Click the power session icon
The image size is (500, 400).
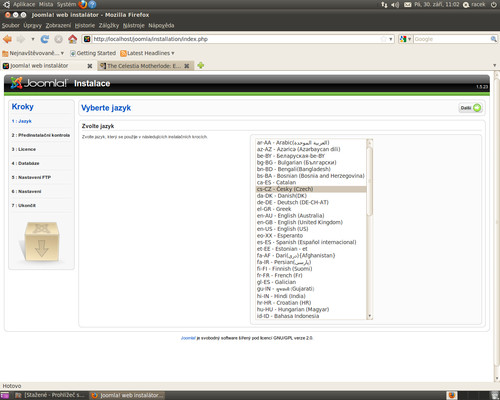tap(494, 5)
